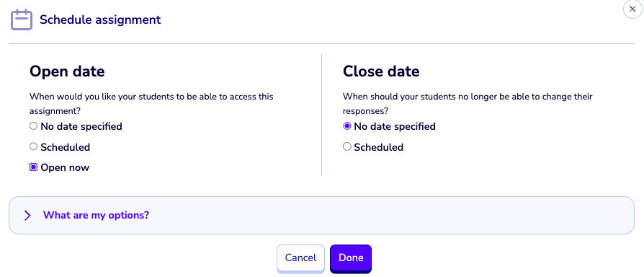
Task: Click the 'Open date' heading
Action: pyautogui.click(x=67, y=71)
